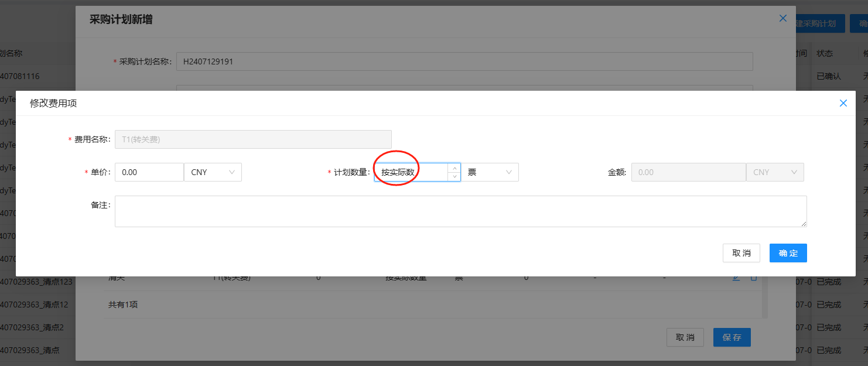Focus the 计划数量 input field
Viewport: 868px width, 366px height.
pyautogui.click(x=411, y=172)
